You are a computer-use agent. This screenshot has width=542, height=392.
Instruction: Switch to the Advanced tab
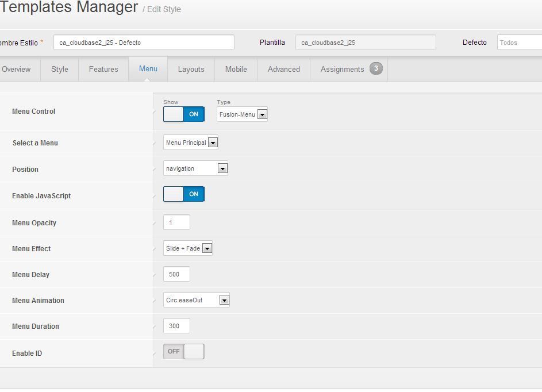pyautogui.click(x=284, y=69)
